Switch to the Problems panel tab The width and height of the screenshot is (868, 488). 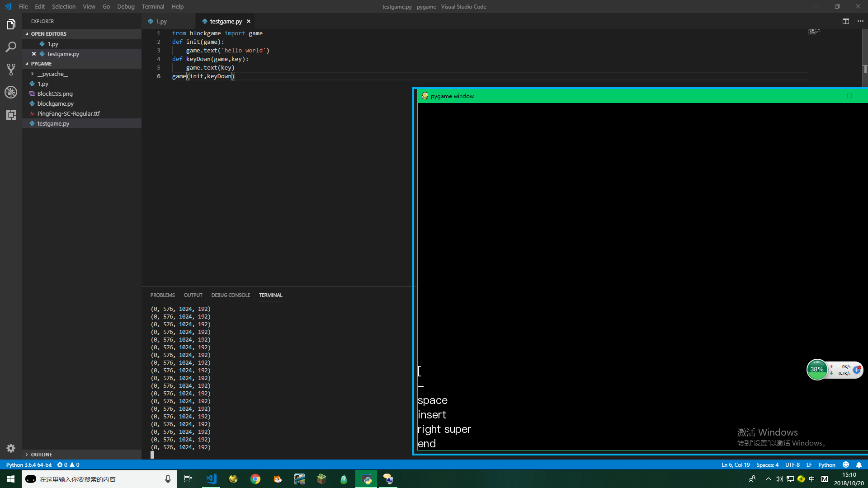pyautogui.click(x=162, y=295)
